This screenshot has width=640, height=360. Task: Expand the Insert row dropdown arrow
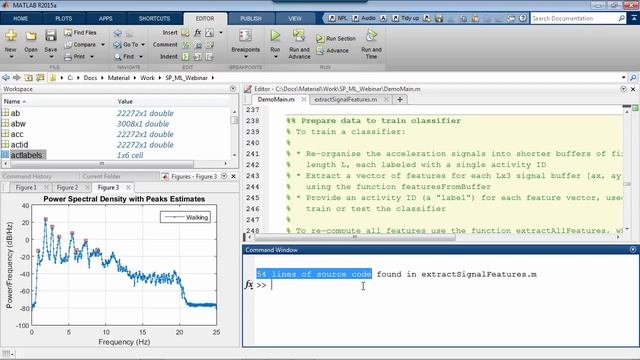(x=221, y=33)
